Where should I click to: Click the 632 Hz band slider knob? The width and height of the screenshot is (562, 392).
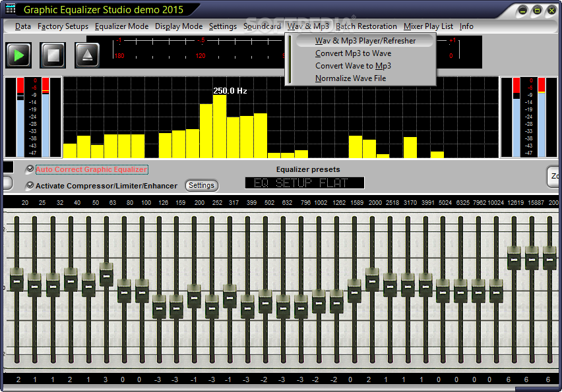284,307
